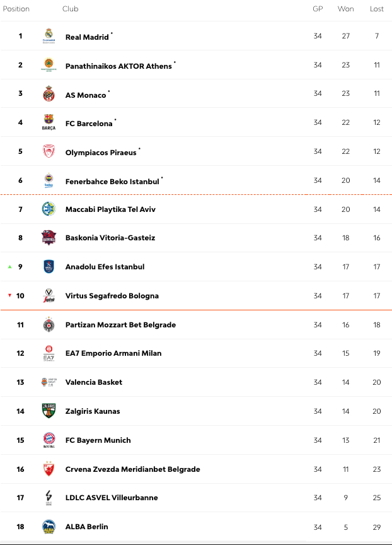Open the Valencia Basket team page
The width and height of the screenshot is (392, 545).
click(x=93, y=382)
